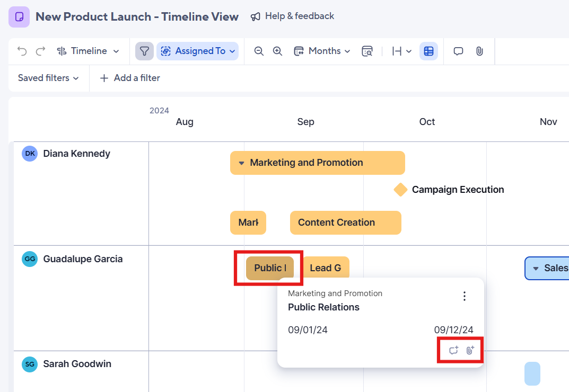Click the zoom in magnifier icon
Viewport: 569px width, 392px height.
pyautogui.click(x=277, y=51)
